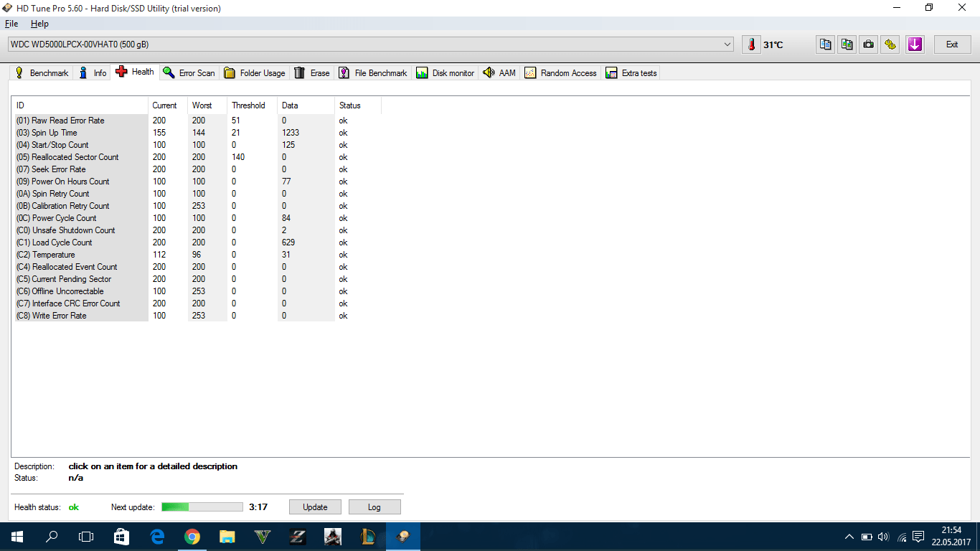This screenshot has height=551, width=980.
Task: Click the purple down-arrow save icon
Action: tap(915, 44)
